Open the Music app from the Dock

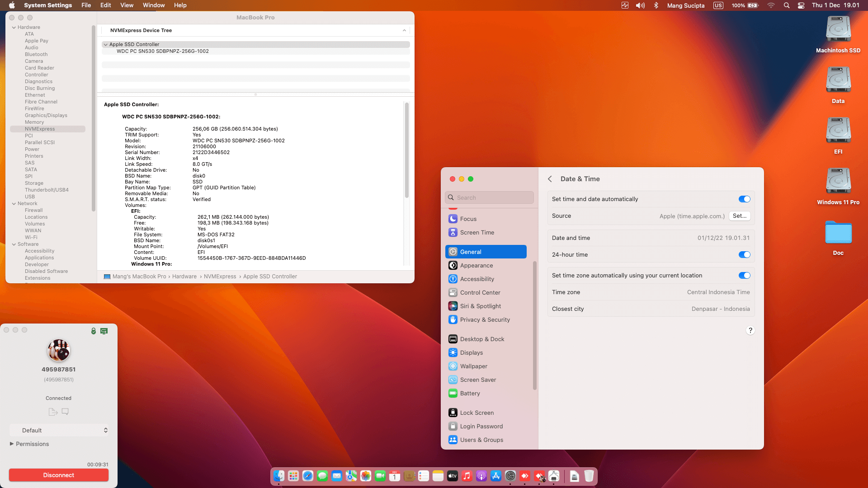coord(467,476)
